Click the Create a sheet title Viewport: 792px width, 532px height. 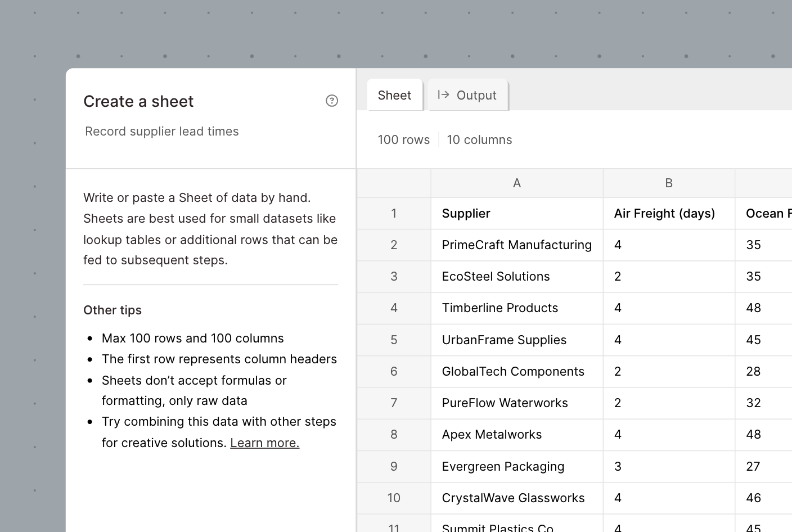pyautogui.click(x=138, y=101)
